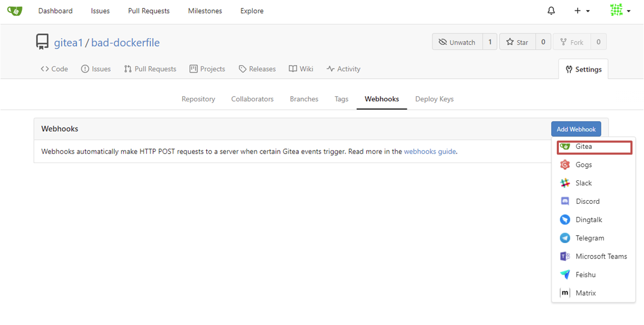Open Issues in the top navigation bar
644x325 pixels.
coord(100,11)
